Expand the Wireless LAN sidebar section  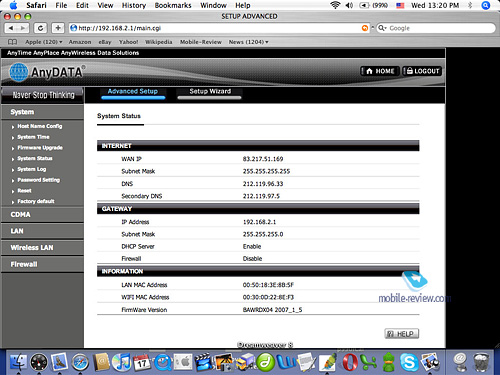[42, 248]
